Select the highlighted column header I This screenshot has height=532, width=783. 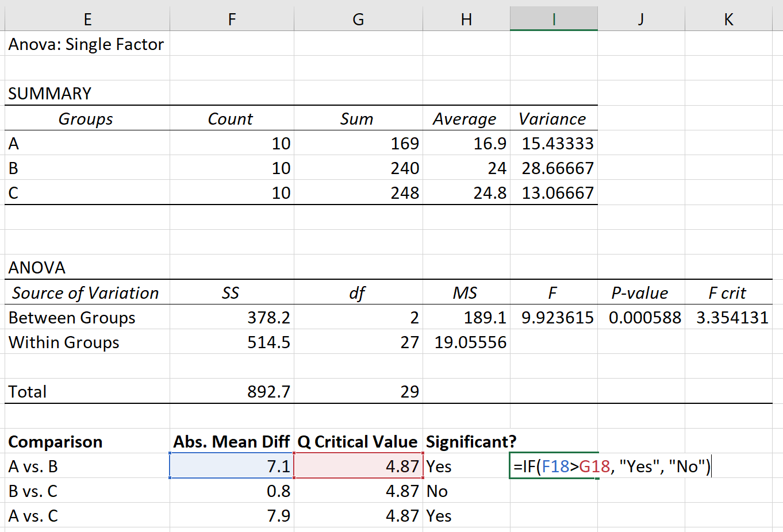click(x=554, y=19)
